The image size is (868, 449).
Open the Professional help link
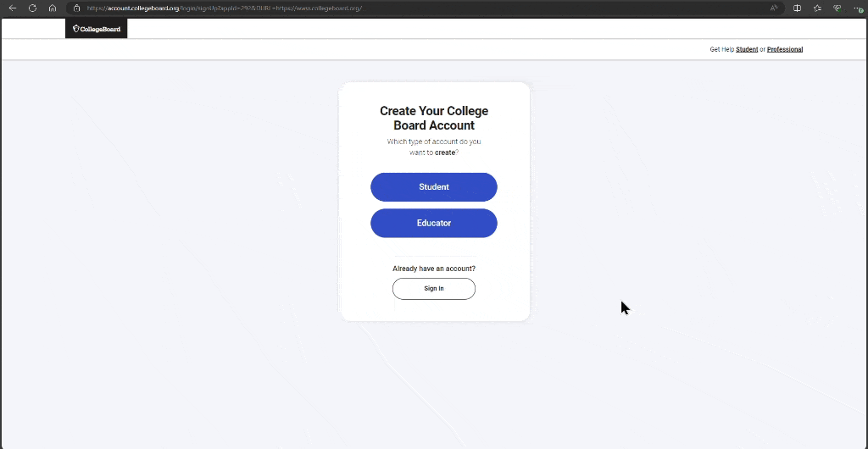pos(784,49)
